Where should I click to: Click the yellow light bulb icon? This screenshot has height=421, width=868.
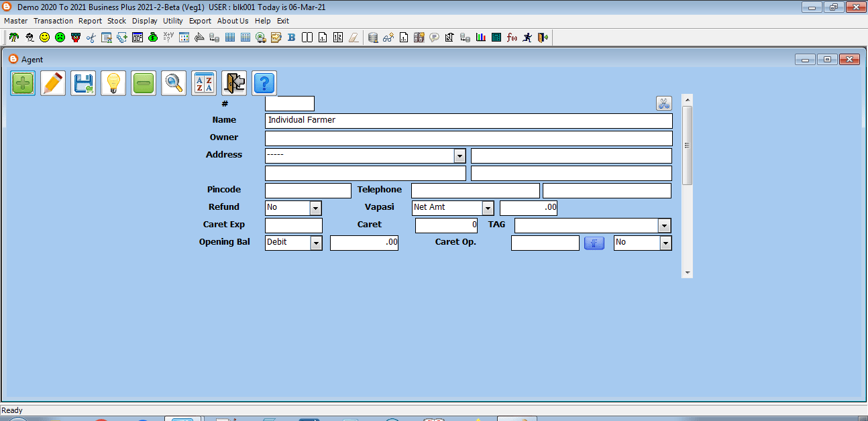tap(113, 84)
